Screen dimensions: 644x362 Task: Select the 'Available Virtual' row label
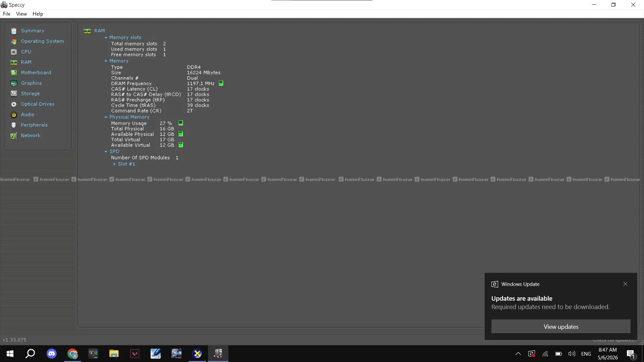(x=130, y=145)
